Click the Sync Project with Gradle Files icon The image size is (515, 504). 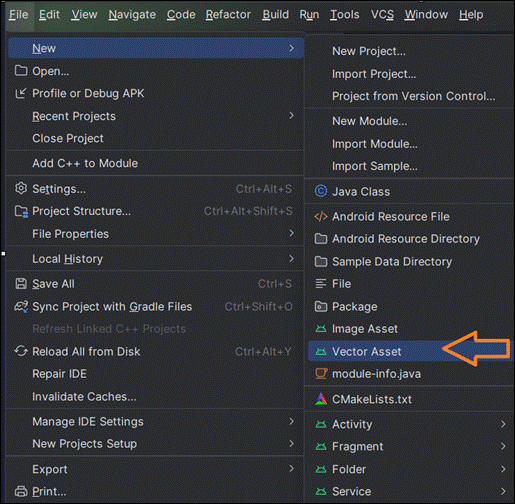21,306
